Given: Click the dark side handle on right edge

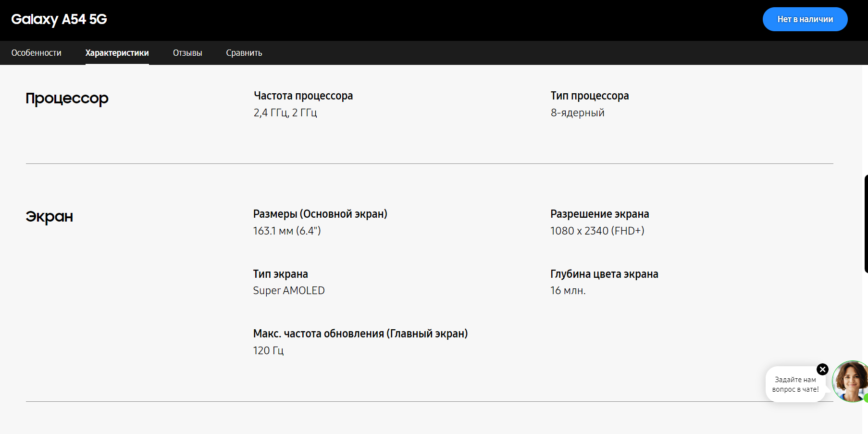Looking at the screenshot, I should pyautogui.click(x=866, y=224).
